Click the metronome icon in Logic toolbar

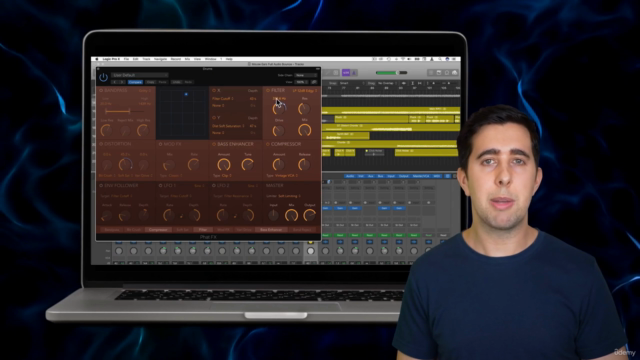354,73
